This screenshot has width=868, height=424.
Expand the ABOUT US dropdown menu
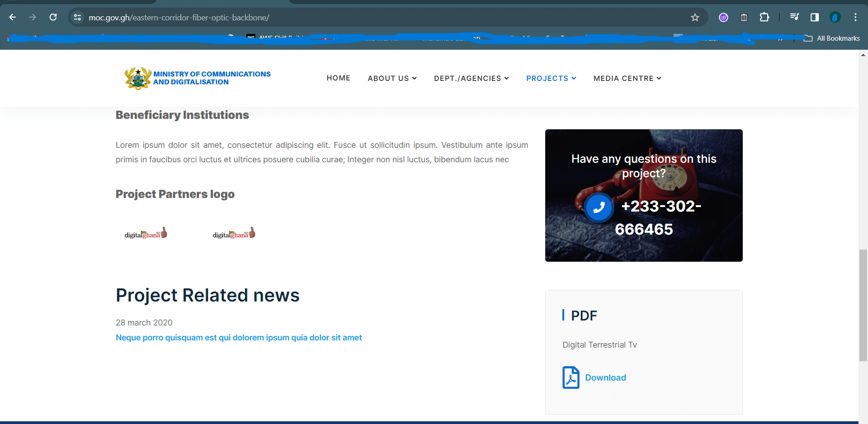[x=392, y=78]
